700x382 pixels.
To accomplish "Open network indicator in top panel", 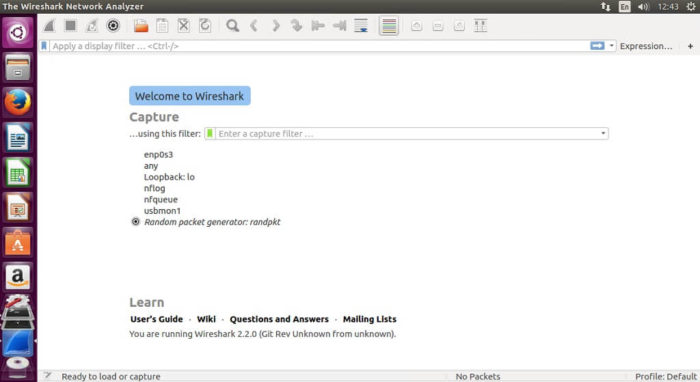I will [x=605, y=7].
